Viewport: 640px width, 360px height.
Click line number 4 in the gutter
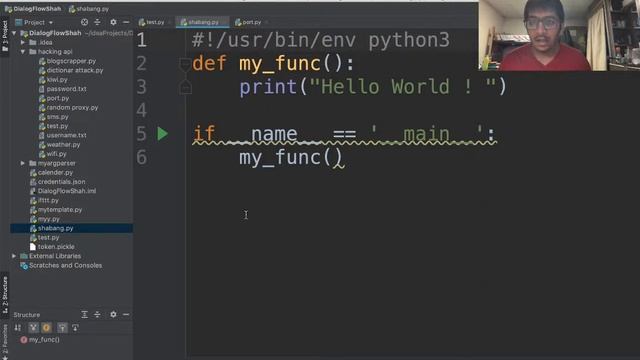click(142, 110)
